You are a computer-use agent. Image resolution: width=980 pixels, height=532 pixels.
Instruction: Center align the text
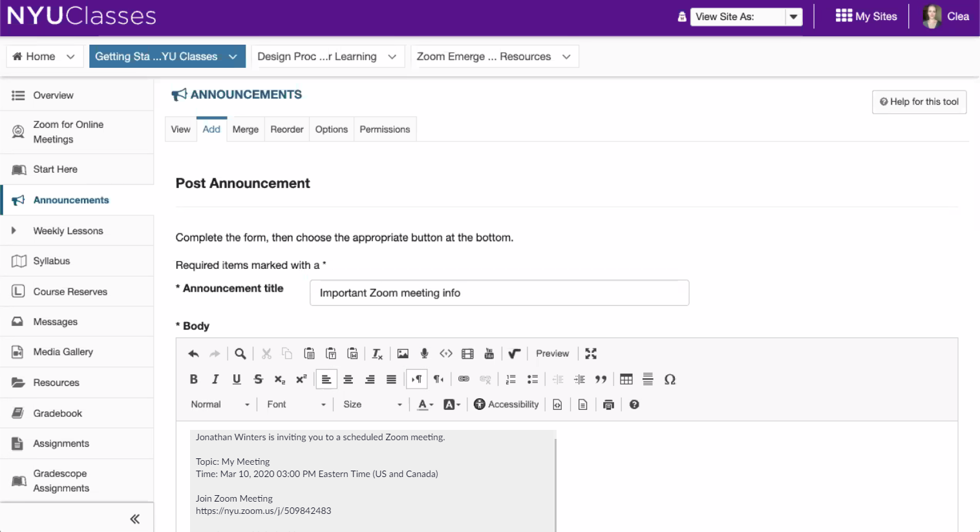point(348,379)
